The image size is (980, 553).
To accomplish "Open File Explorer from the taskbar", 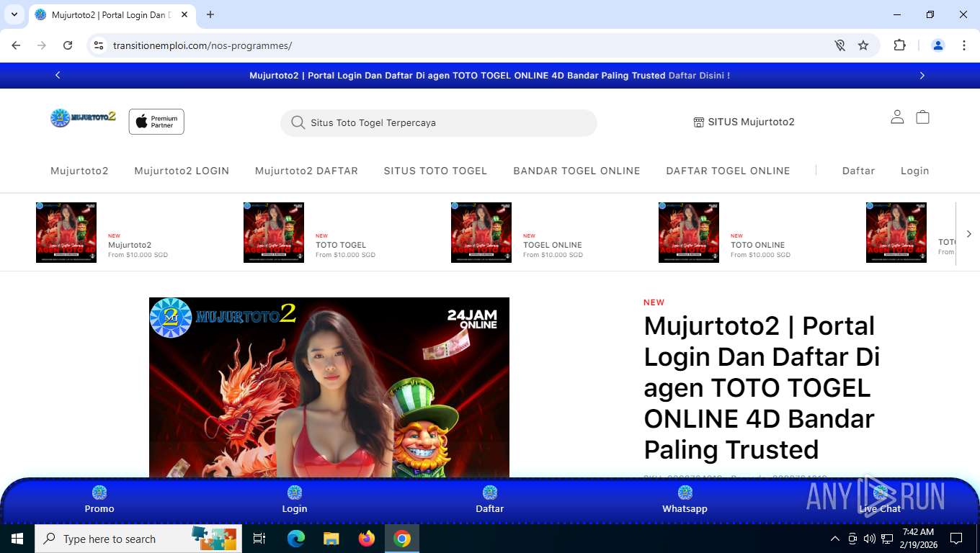I will click(x=331, y=539).
